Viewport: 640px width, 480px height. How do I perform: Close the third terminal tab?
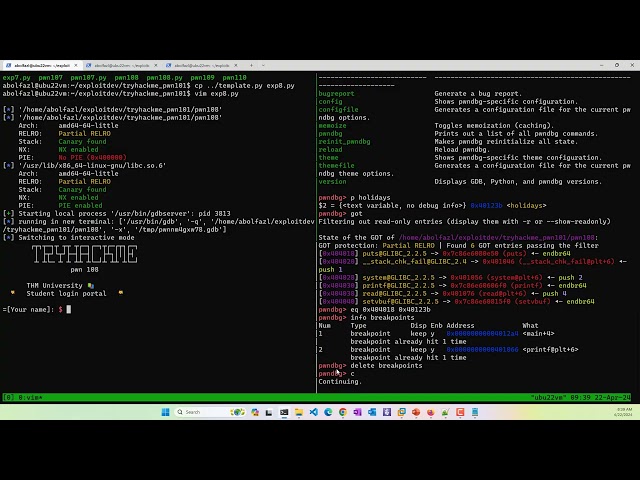pos(236,65)
